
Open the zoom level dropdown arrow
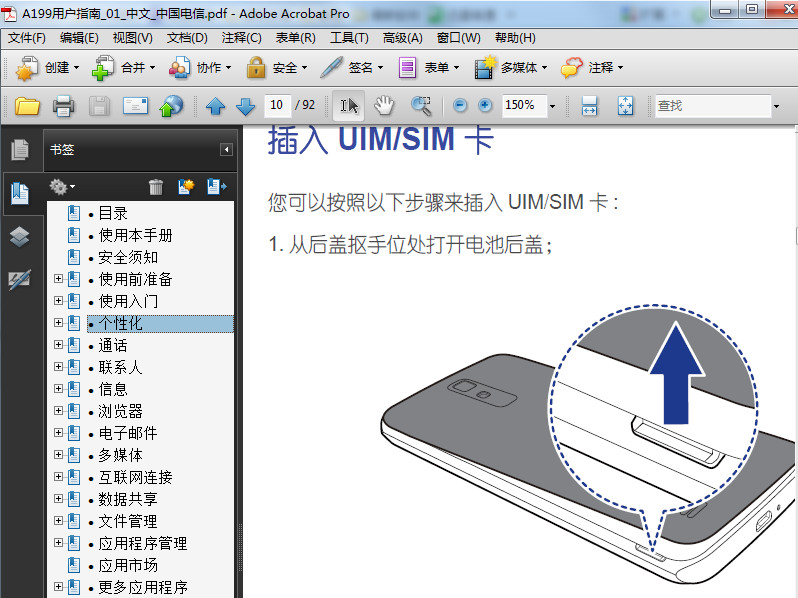[x=553, y=106]
